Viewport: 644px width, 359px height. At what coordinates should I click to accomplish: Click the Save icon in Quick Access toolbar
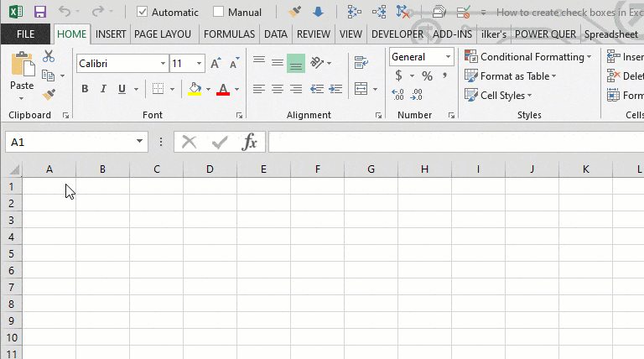click(x=40, y=12)
